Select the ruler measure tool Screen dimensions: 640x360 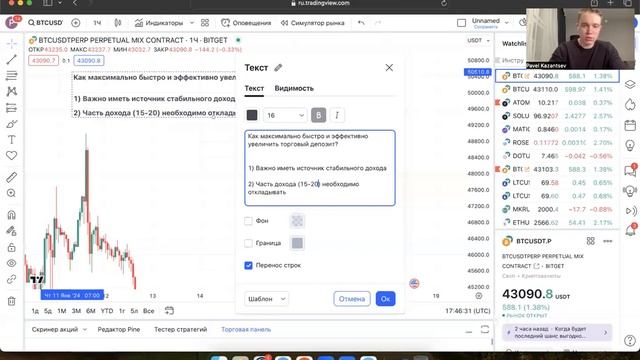point(11,177)
